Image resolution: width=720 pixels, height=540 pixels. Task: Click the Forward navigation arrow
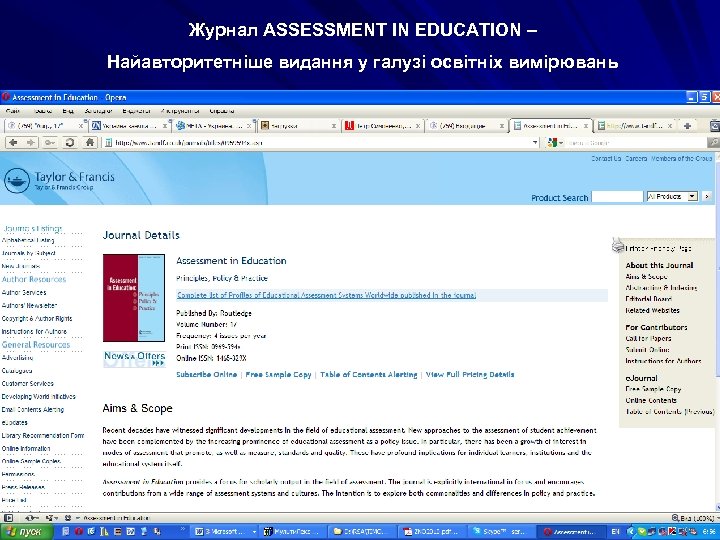pos(30,143)
